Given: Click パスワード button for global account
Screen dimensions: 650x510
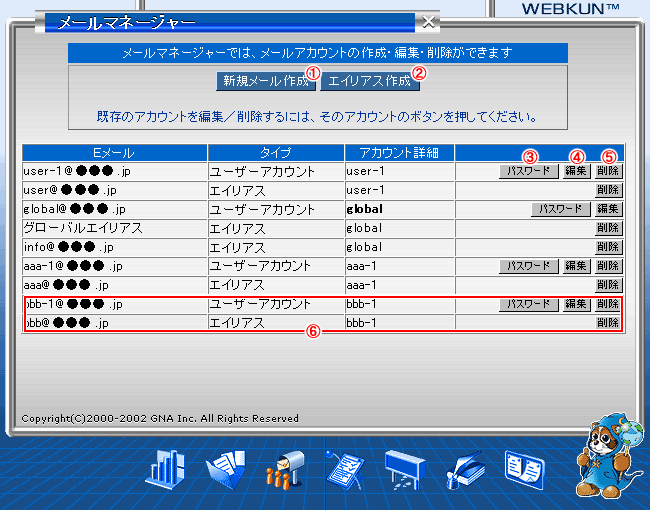Looking at the screenshot, I should click(561, 209).
